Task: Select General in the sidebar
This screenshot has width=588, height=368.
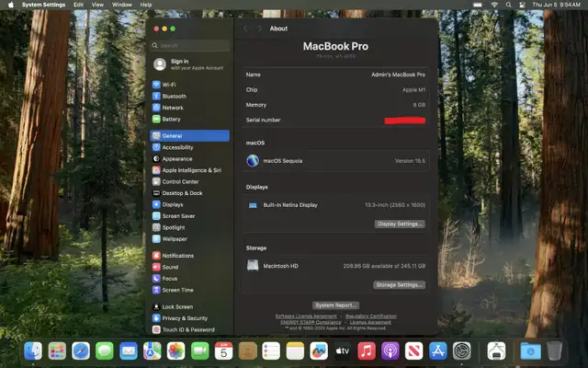Action: [189, 135]
